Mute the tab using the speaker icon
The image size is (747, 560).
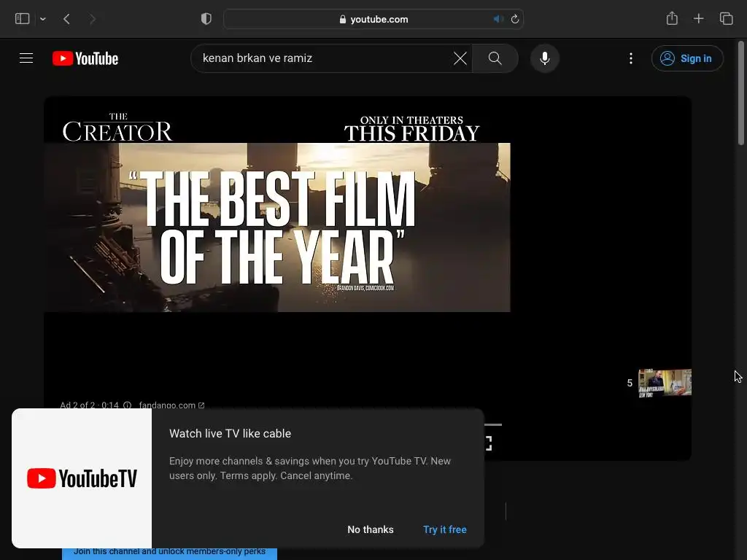tap(498, 19)
